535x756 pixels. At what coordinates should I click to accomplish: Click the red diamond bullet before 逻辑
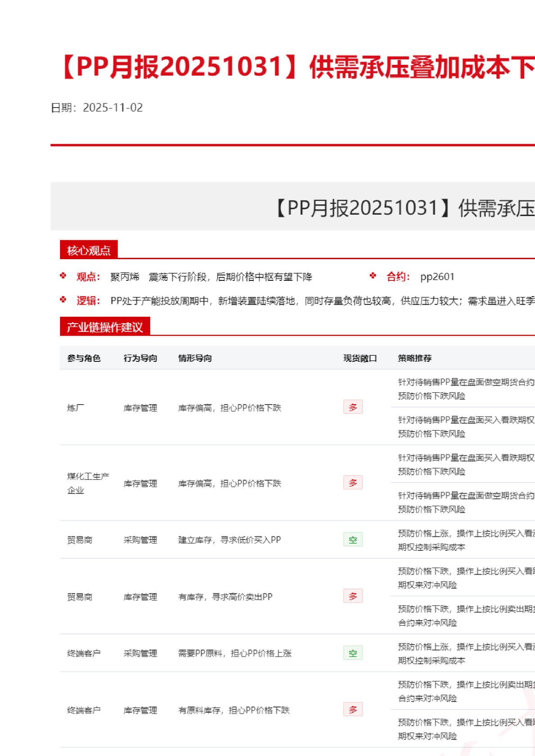pos(63,300)
